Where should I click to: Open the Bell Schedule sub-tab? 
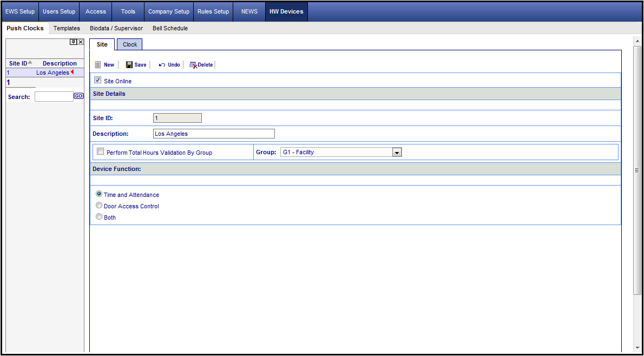(170, 28)
